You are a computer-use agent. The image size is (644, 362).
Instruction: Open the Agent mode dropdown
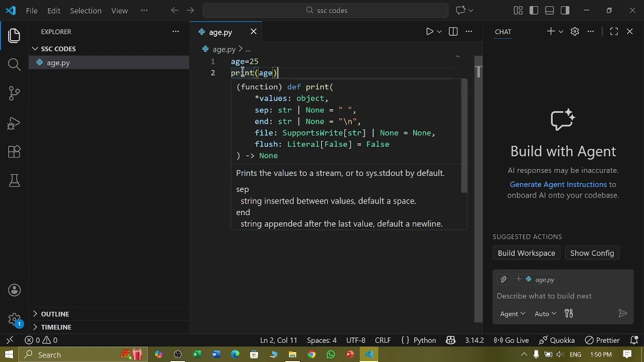point(513,314)
